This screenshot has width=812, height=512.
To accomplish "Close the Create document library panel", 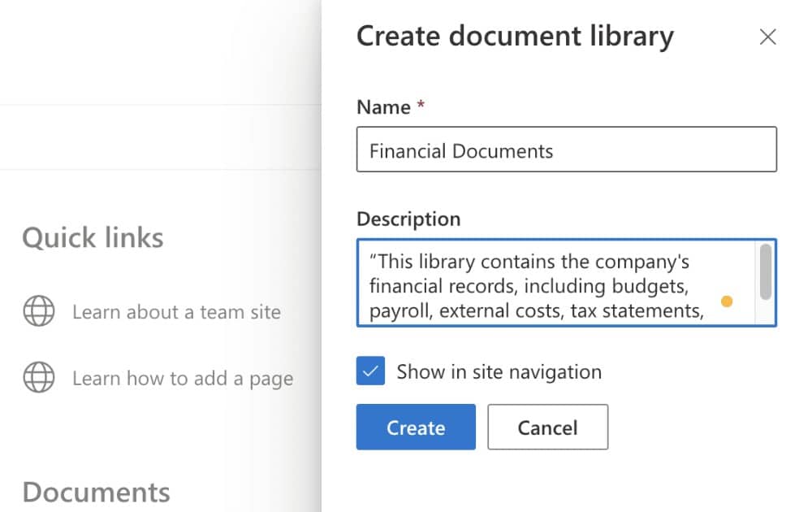I will click(767, 37).
